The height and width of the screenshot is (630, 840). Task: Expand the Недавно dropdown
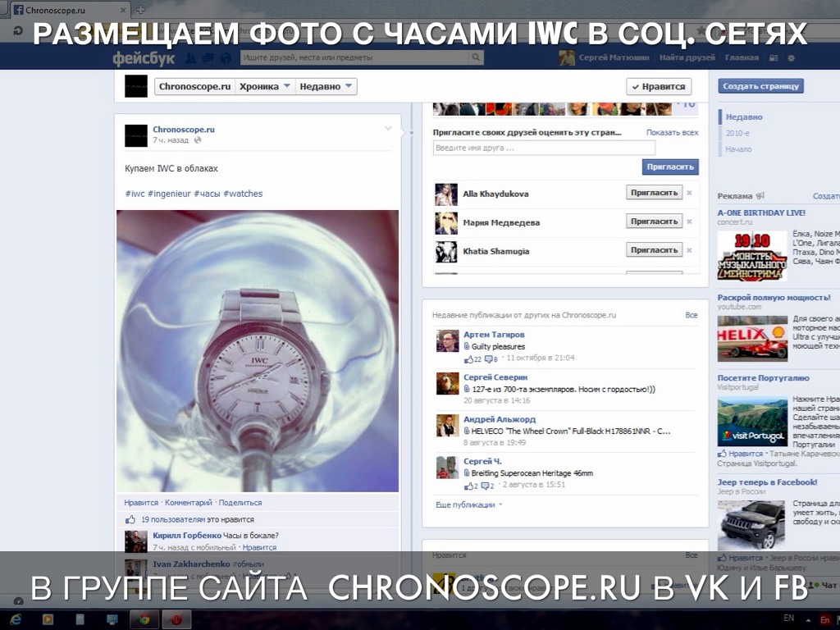[326, 86]
